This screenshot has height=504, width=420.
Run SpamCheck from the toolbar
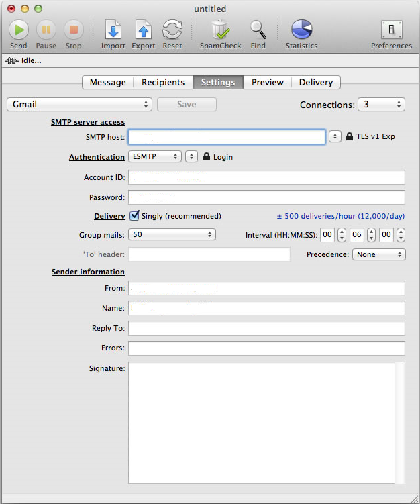tap(219, 30)
